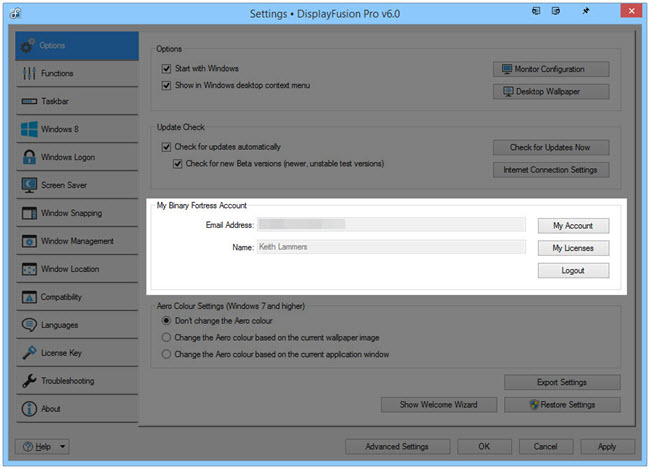This screenshot has height=469, width=650.
Task: Click the Languages speech bubble icon
Action: [x=29, y=325]
